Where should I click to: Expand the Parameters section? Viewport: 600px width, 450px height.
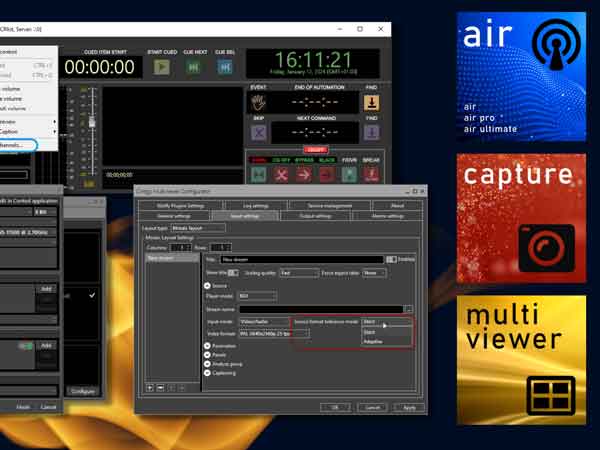tap(207, 346)
